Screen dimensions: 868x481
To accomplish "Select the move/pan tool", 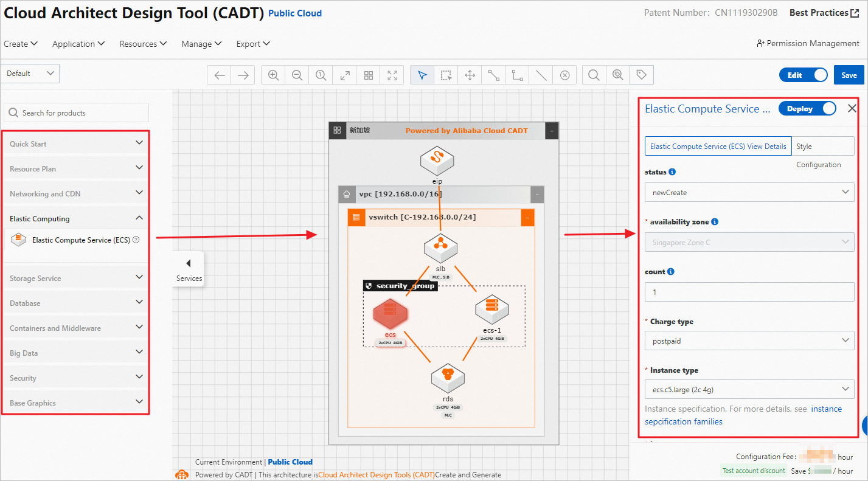I will [x=470, y=75].
